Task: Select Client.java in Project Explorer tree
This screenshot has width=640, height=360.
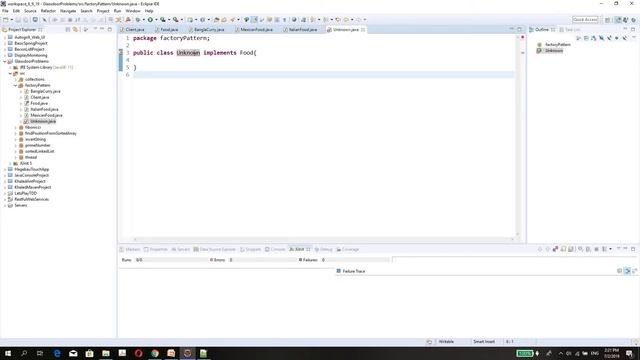Action: [40, 97]
